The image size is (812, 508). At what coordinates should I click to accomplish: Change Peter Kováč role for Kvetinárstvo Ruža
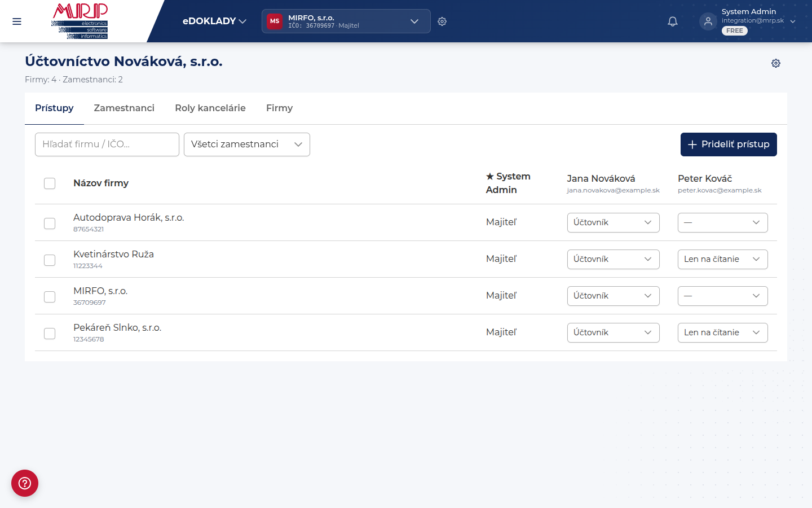[x=723, y=259]
